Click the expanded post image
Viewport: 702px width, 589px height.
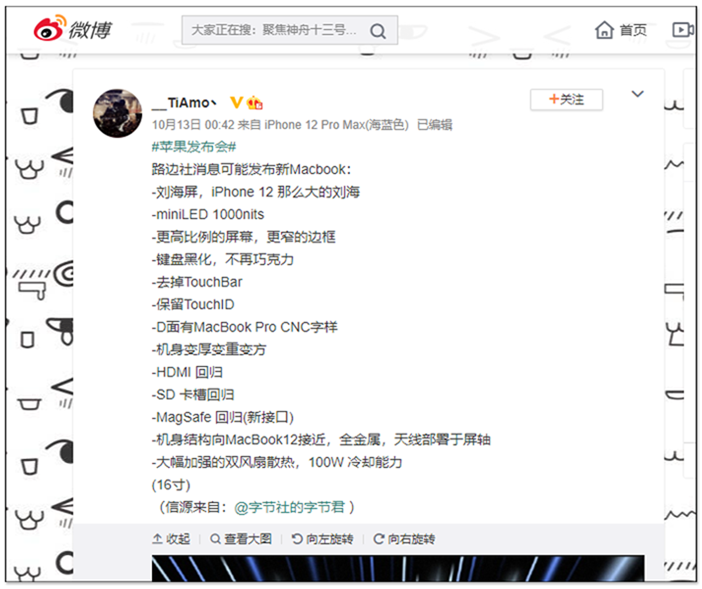pyautogui.click(x=398, y=568)
